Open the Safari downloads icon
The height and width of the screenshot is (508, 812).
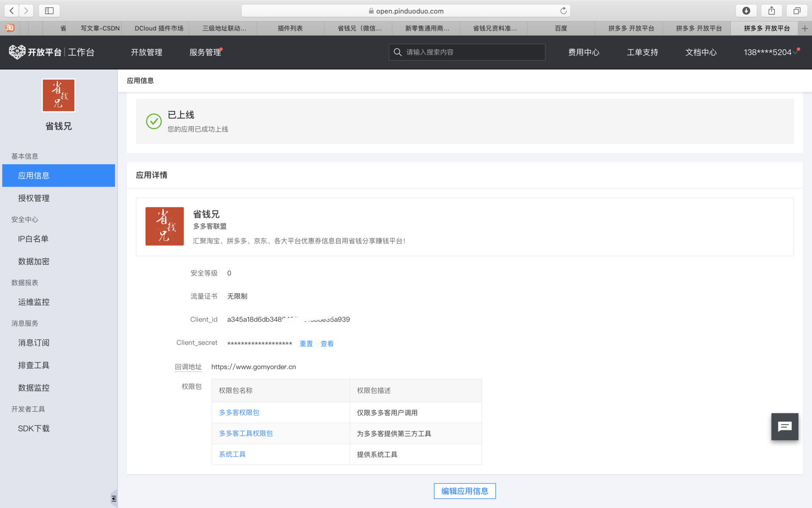(746, 11)
